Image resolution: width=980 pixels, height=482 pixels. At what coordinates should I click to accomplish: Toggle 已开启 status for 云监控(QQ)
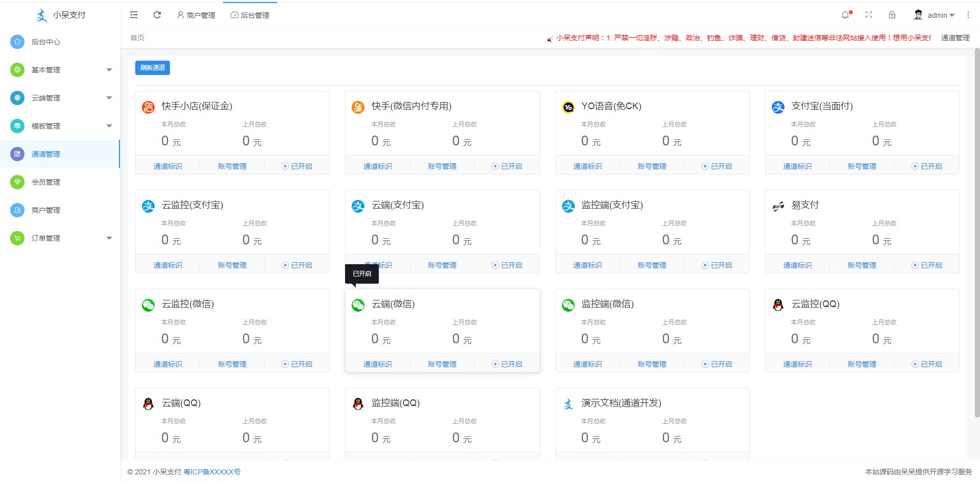[927, 364]
